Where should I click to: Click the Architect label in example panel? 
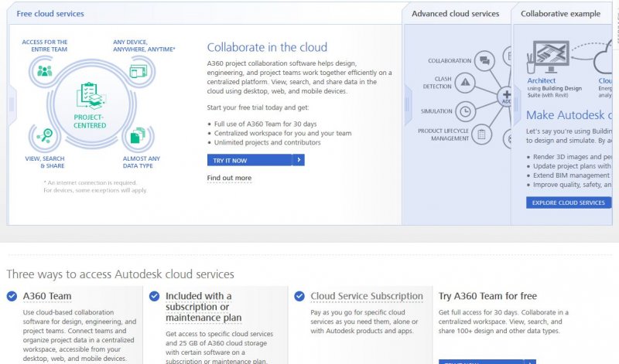pyautogui.click(x=541, y=80)
